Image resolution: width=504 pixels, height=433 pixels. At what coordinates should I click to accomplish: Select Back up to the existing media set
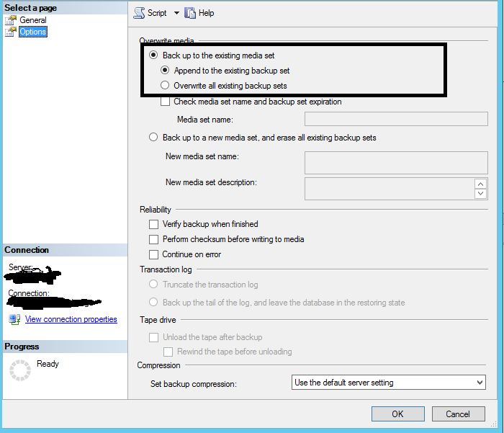pyautogui.click(x=153, y=55)
